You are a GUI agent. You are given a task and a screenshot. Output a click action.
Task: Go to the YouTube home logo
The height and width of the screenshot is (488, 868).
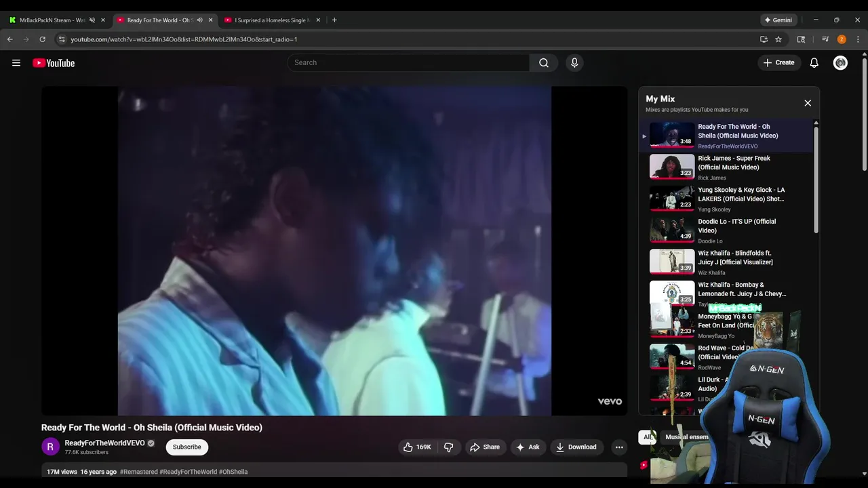pyautogui.click(x=54, y=63)
